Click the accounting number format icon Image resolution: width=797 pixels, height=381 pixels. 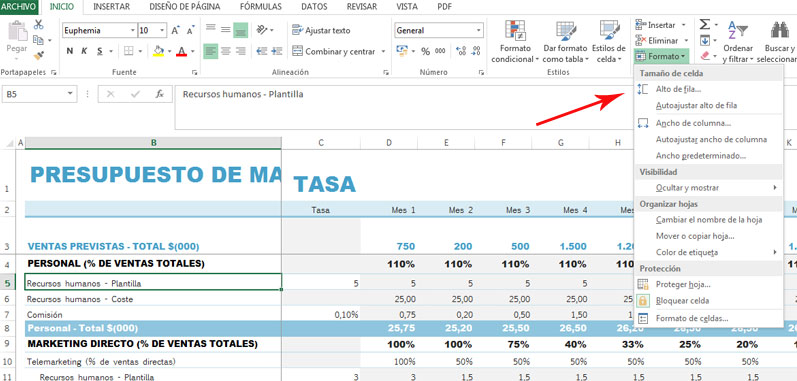click(402, 51)
